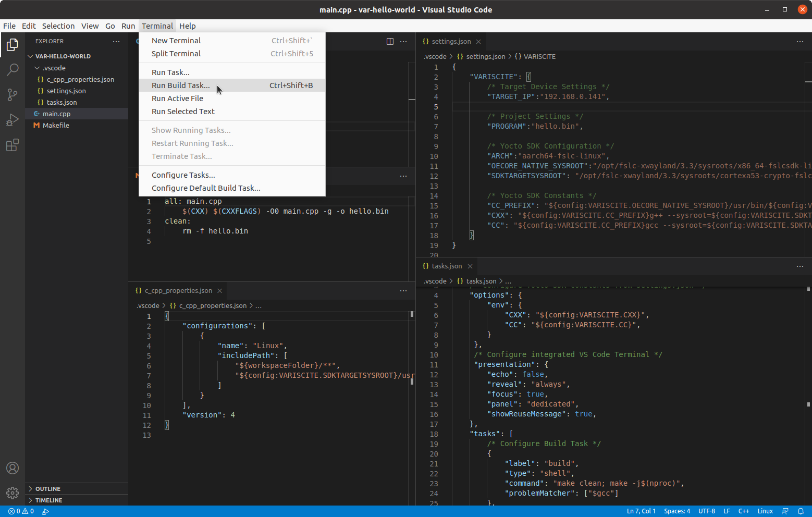The height and width of the screenshot is (517, 812).
Task: Click errors and warnings status indicator
Action: click(x=21, y=511)
